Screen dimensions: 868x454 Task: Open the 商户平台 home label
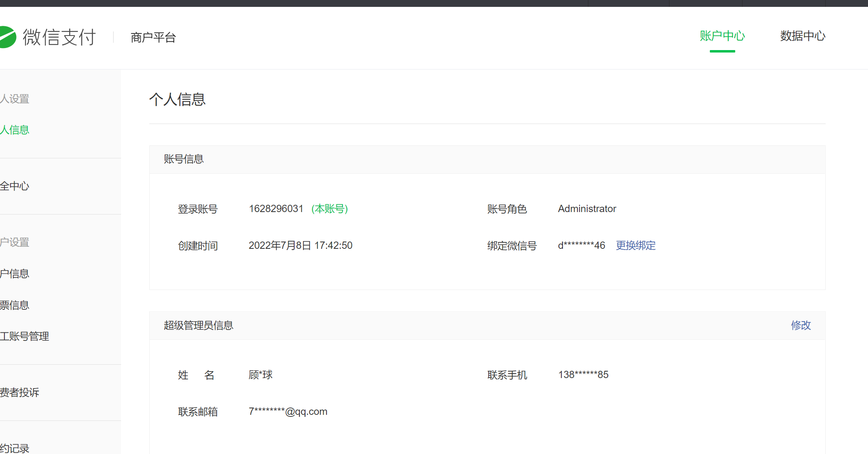point(153,38)
